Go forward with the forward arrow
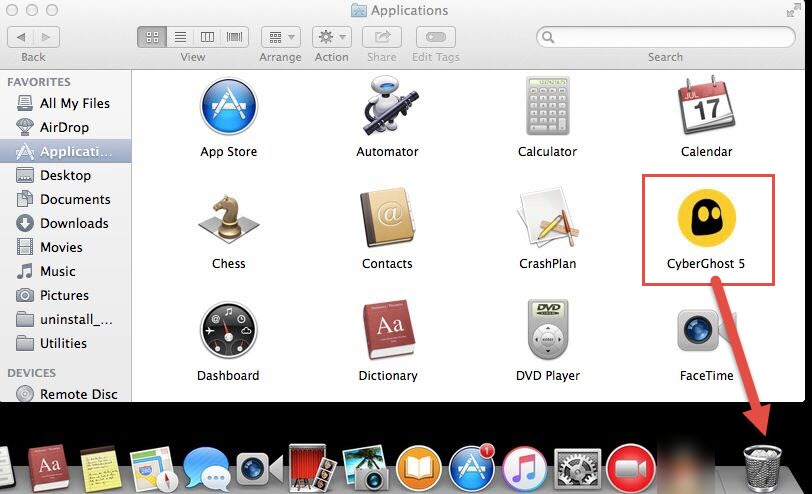Image resolution: width=812 pixels, height=494 pixels. (47, 37)
